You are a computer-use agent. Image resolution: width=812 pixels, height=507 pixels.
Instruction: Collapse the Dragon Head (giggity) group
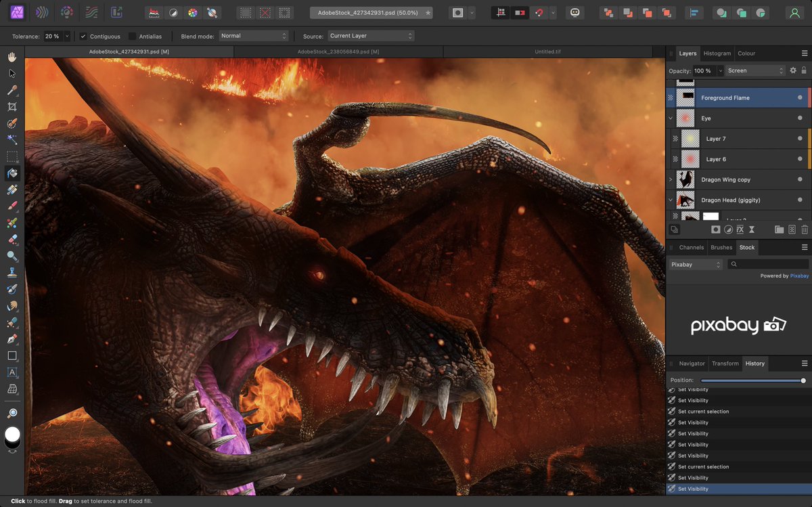click(671, 200)
